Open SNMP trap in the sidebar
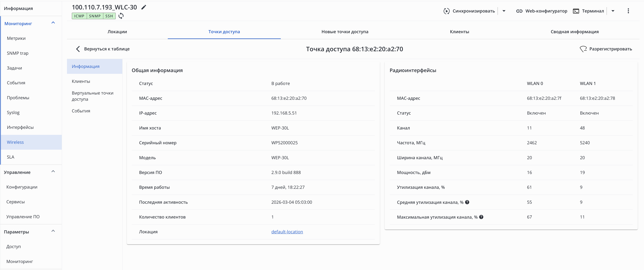644x270 pixels. coord(17,53)
